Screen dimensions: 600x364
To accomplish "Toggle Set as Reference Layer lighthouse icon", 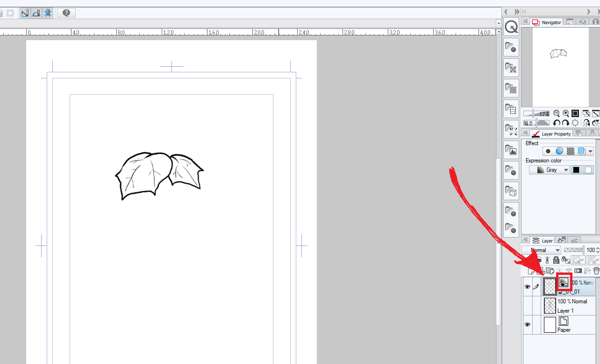I will pyautogui.click(x=548, y=260).
